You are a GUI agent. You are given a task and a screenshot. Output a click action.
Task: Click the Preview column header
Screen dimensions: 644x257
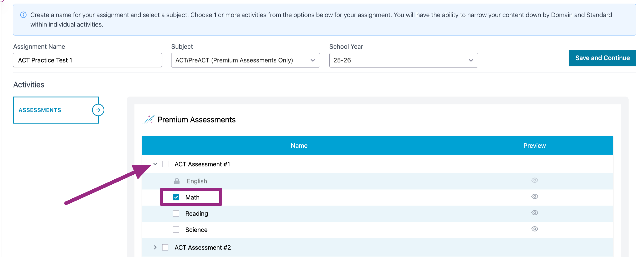tap(534, 146)
